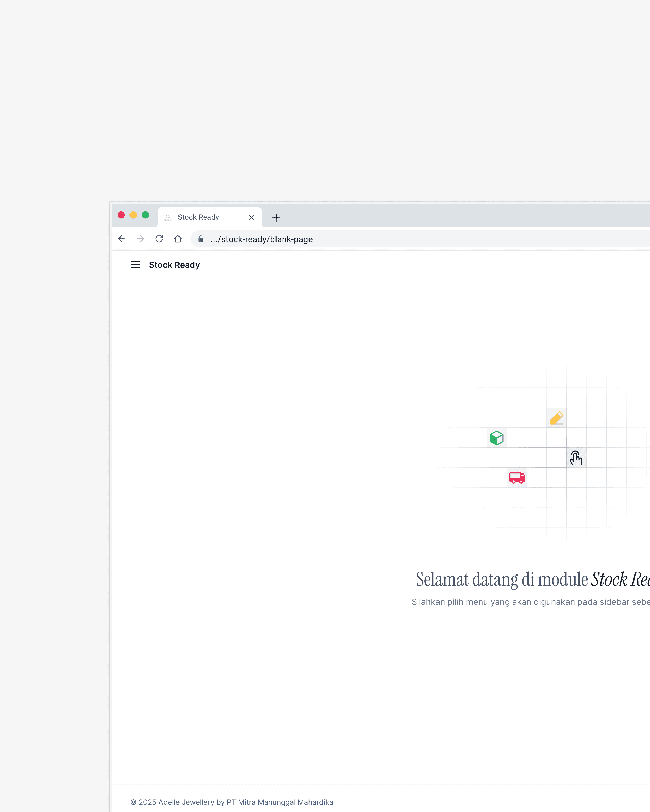Click the browser back arrow
The height and width of the screenshot is (812, 650).
122,239
